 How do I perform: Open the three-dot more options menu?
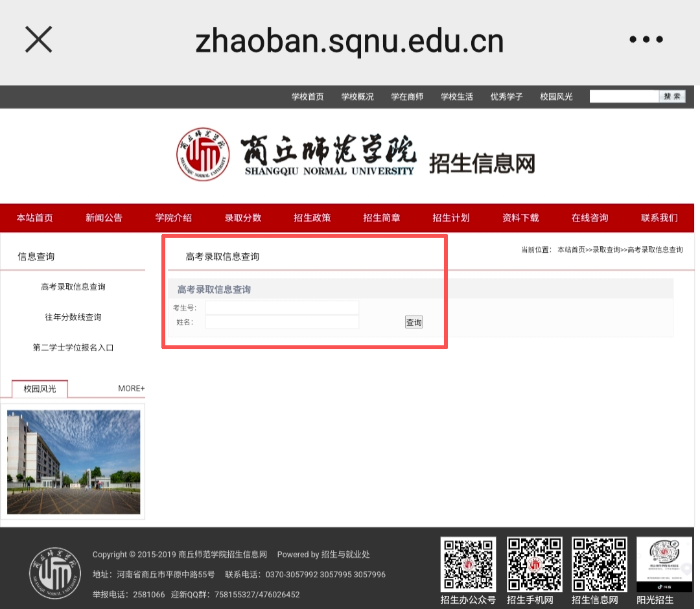[646, 40]
